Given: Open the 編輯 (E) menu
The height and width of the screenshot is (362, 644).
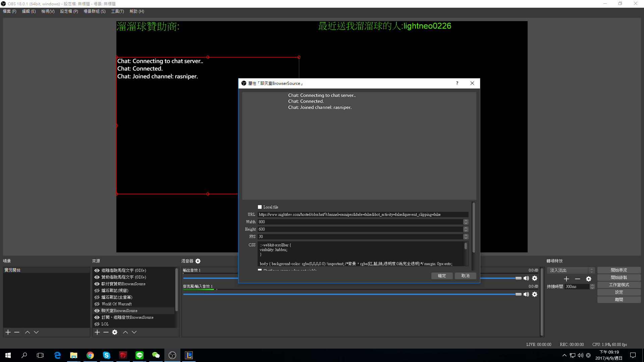Looking at the screenshot, I should tap(29, 11).
